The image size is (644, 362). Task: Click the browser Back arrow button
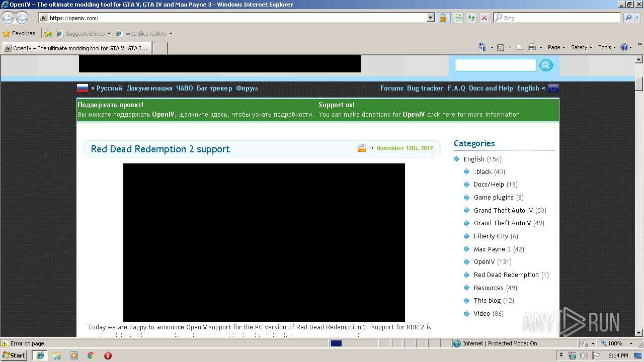point(8,18)
